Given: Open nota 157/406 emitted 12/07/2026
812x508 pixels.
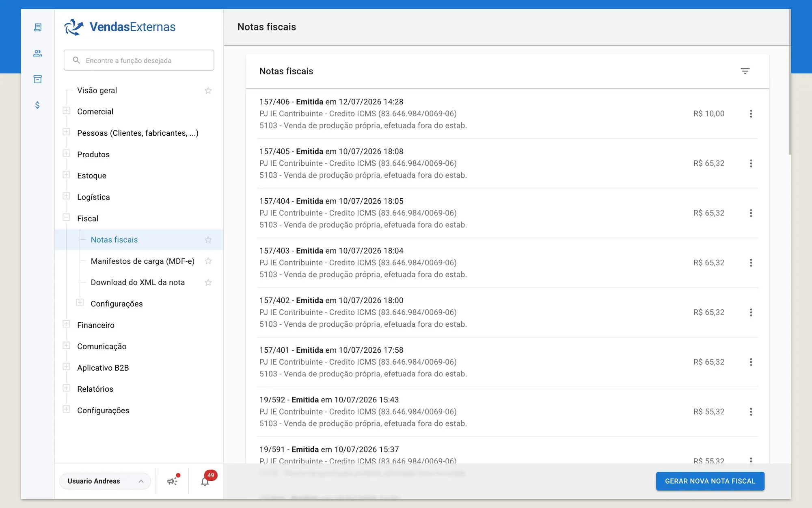Looking at the screenshot, I should click(508, 114).
